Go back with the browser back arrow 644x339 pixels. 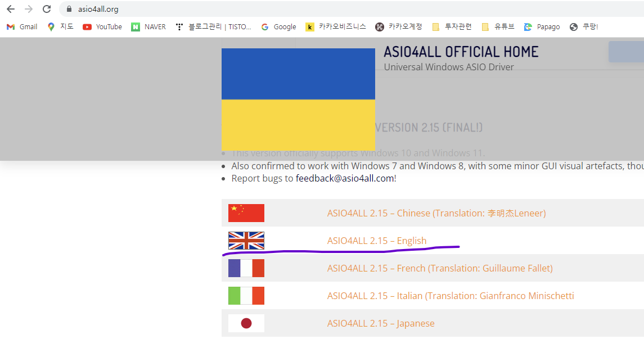[11, 8]
